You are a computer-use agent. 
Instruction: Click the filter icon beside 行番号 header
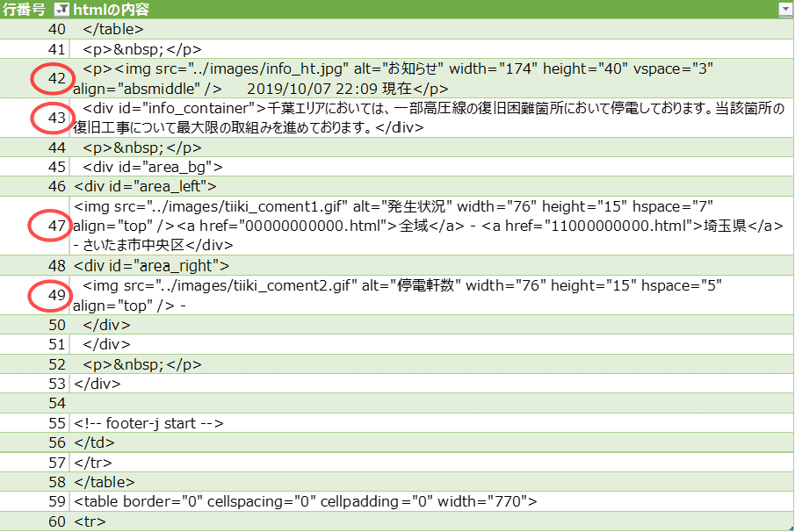(x=61, y=10)
